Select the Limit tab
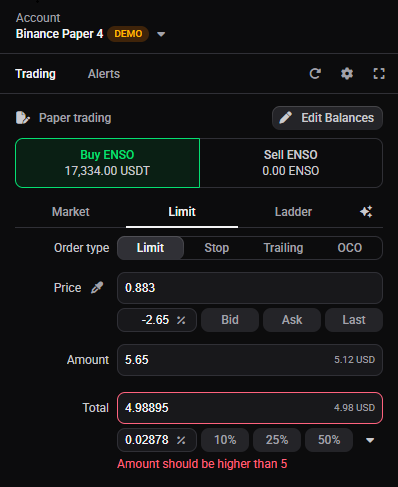The width and height of the screenshot is (398, 487). 182,212
